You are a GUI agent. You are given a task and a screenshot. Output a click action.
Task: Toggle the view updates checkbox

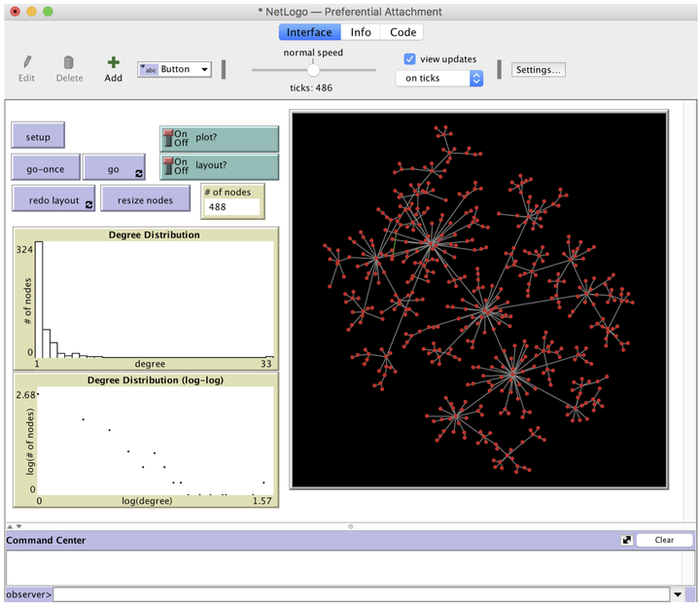click(409, 59)
